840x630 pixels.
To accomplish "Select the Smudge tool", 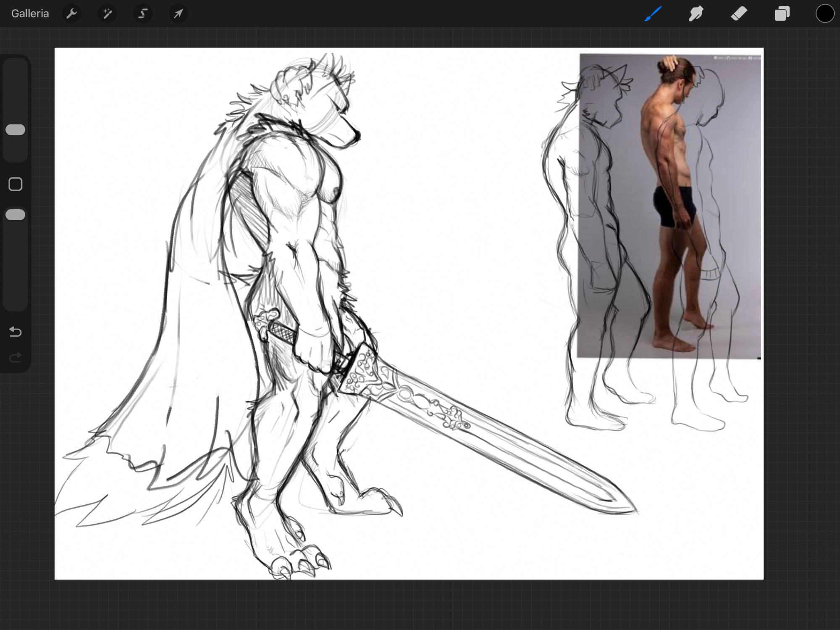I will point(696,14).
